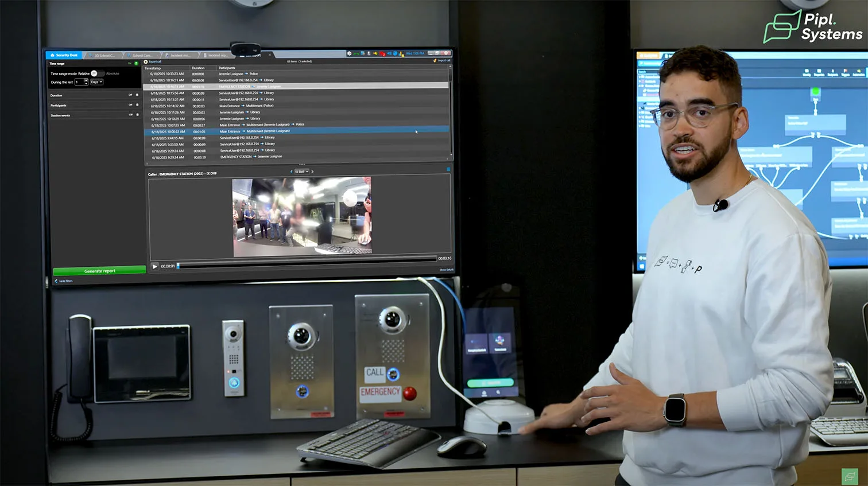The width and height of the screenshot is (868, 486).
Task: Switch to the School Cam... tab
Action: [x=142, y=56]
